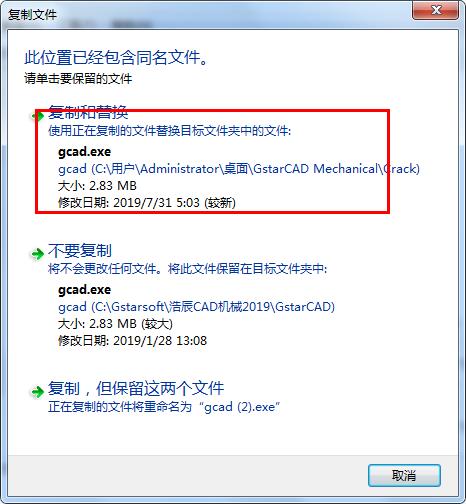Click 大小: 2.83 MB (较大) size line

coord(115,324)
